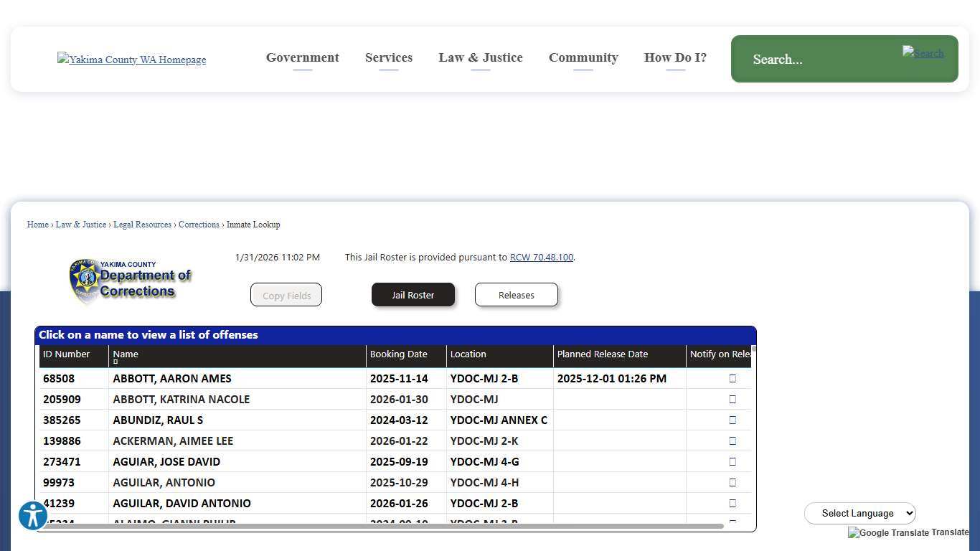Switch to the Releases tab
The height and width of the screenshot is (551, 980).
click(516, 295)
